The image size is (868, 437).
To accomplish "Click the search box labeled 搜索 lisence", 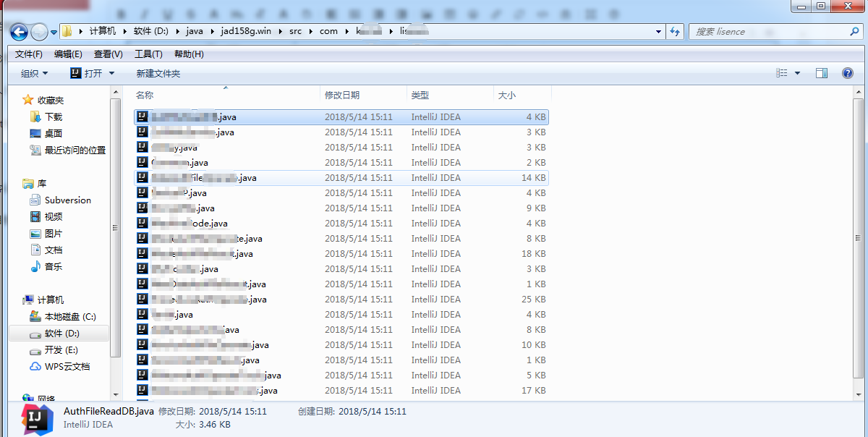I will (x=775, y=32).
